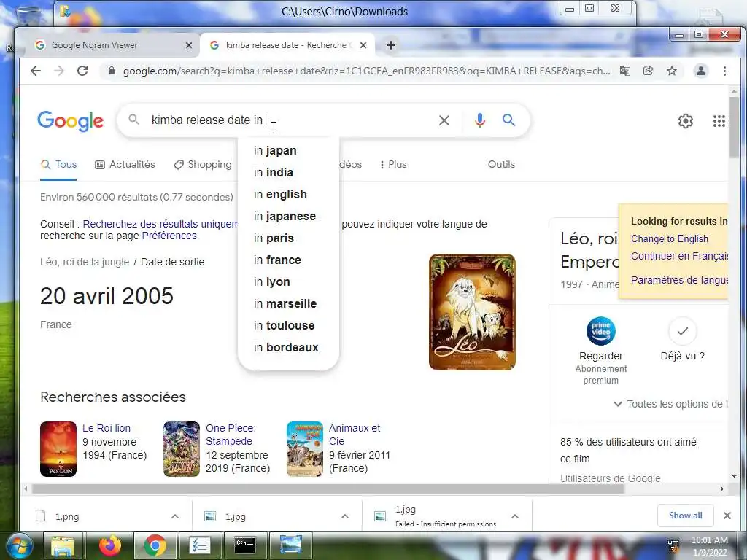Choose suggestion 'in toulouse'
747x560 pixels.
(288, 326)
